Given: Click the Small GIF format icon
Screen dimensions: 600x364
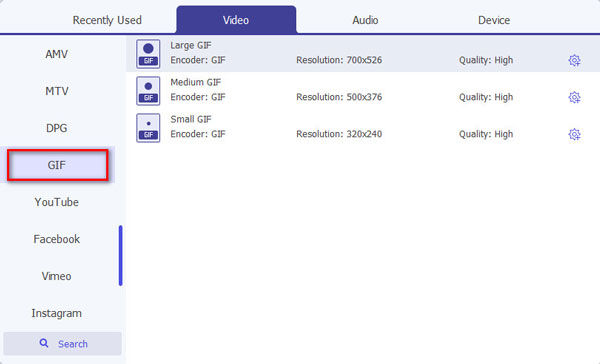Looking at the screenshot, I should click(x=148, y=128).
